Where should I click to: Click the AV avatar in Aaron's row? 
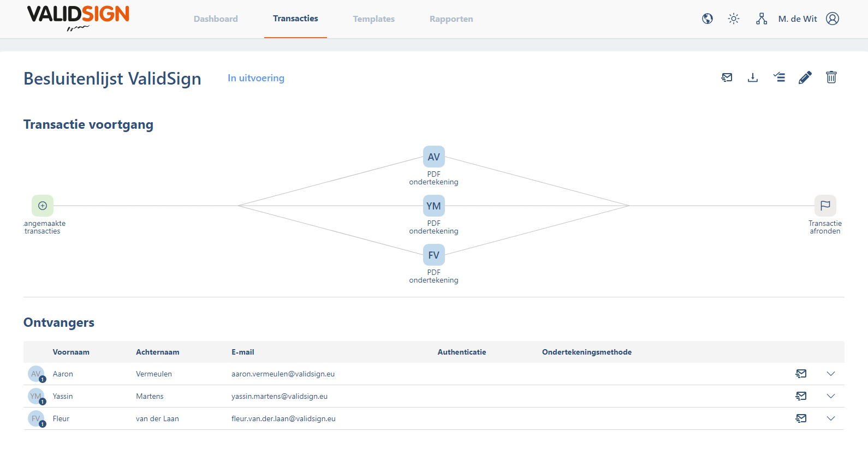(x=36, y=374)
